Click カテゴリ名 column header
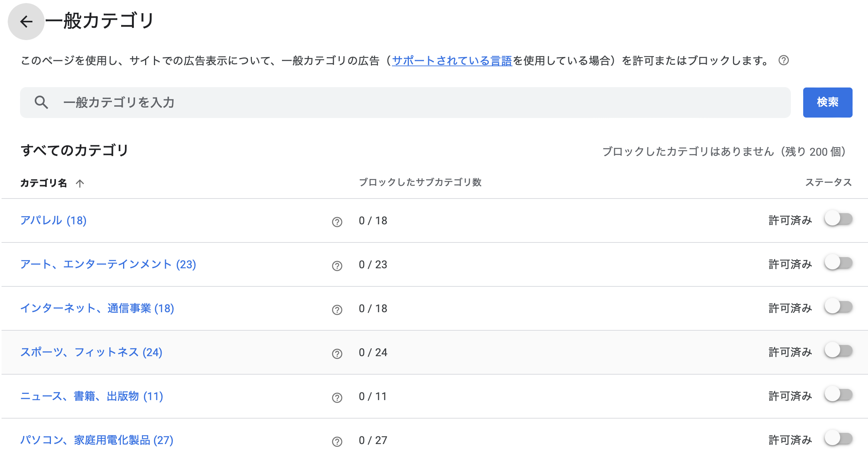This screenshot has width=868, height=461. coord(44,183)
